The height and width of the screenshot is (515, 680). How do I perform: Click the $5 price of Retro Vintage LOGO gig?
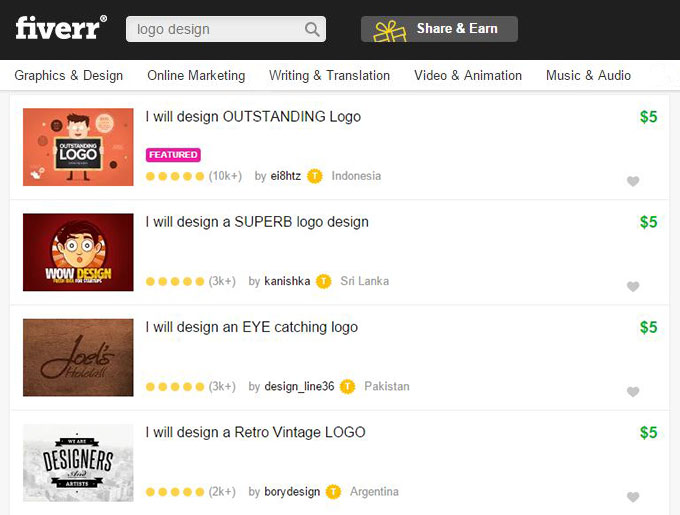click(x=649, y=433)
